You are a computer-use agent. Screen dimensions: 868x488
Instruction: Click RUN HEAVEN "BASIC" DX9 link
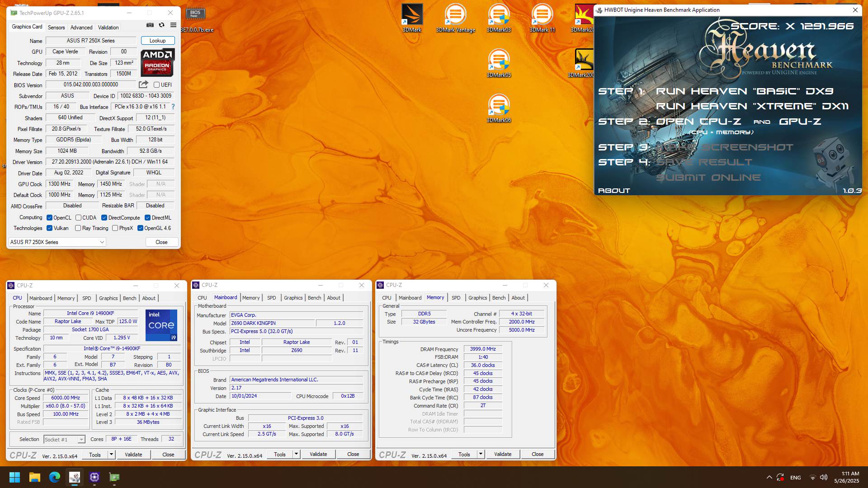point(745,91)
